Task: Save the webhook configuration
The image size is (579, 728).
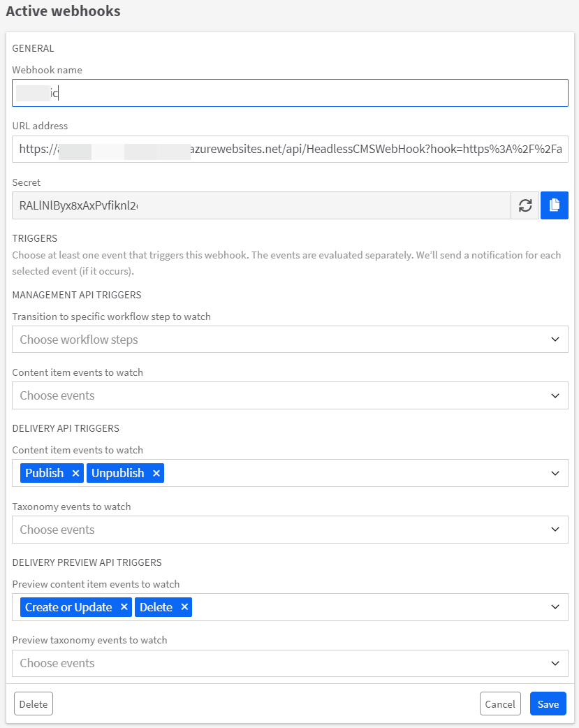Action: tap(548, 704)
